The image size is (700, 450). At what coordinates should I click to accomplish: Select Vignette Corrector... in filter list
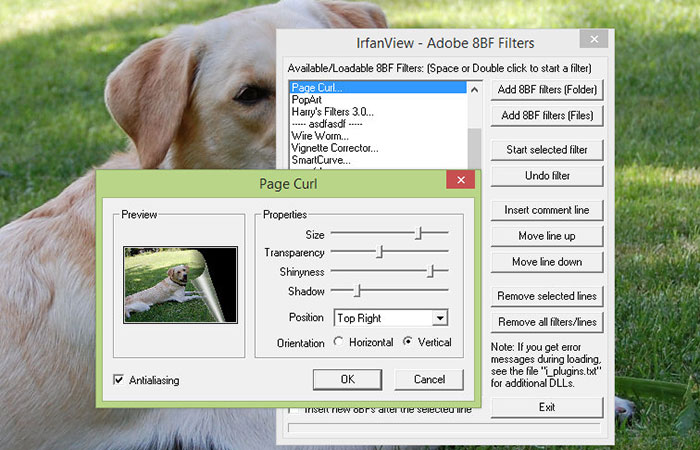click(x=378, y=148)
